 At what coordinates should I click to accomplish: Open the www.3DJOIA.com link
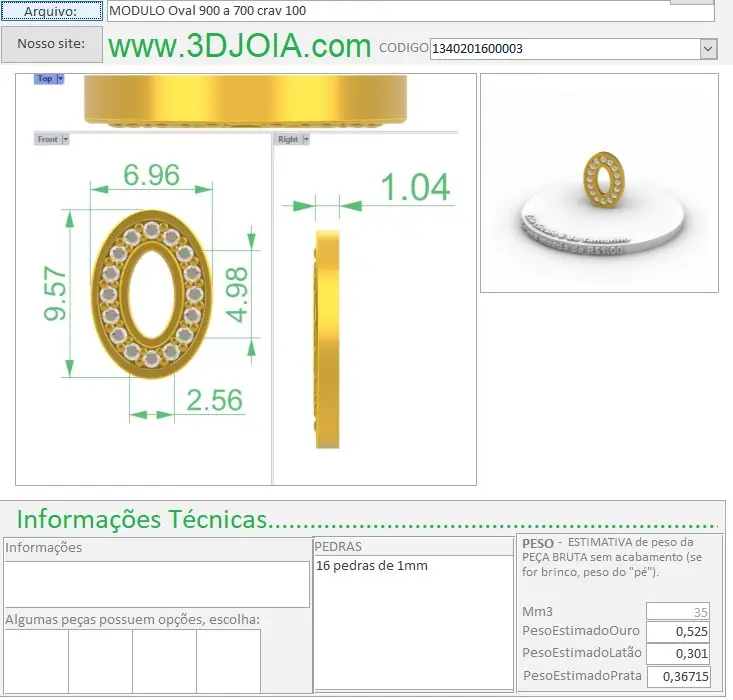click(239, 46)
